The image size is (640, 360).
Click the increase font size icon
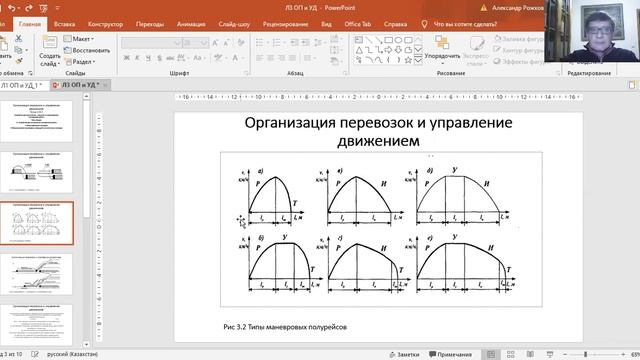215,43
